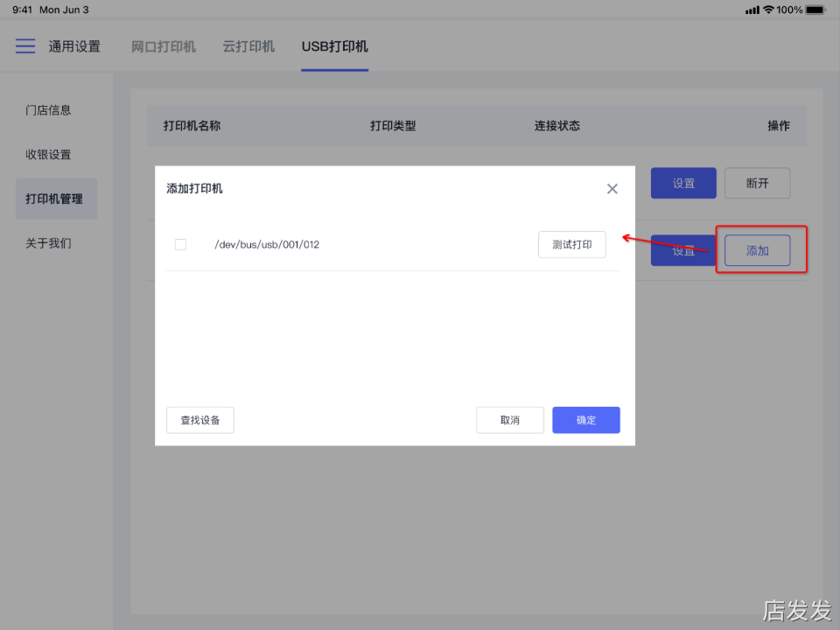Select 打印机管理 in the sidebar
Viewport: 840px width, 630px height.
click(56, 199)
